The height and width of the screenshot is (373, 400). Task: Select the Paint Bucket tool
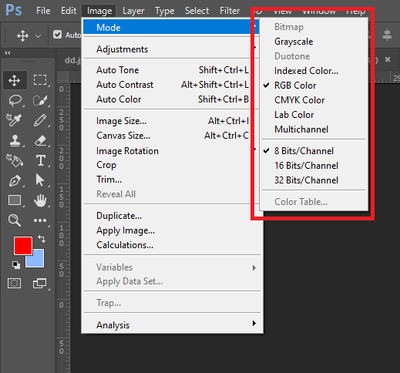point(15,160)
